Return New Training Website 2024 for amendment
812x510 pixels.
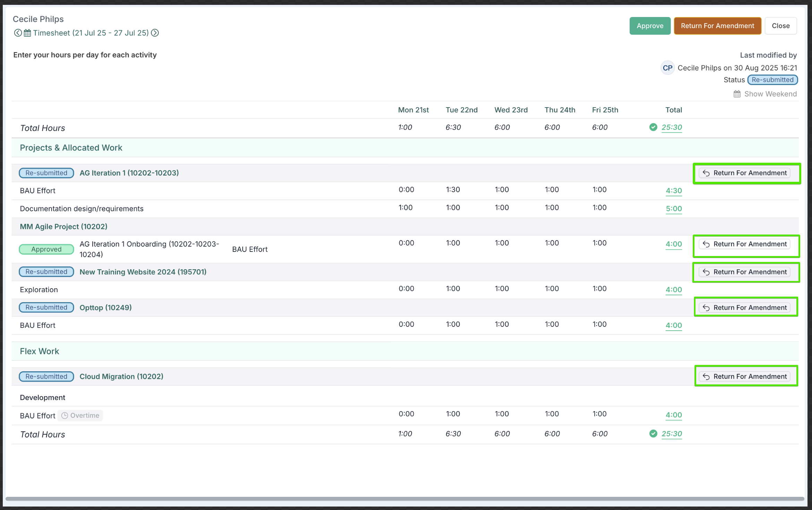tap(745, 272)
